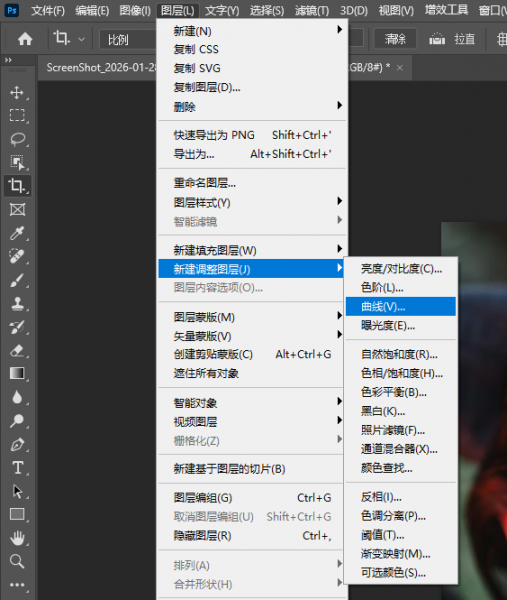This screenshot has height=600, width=507.
Task: Expand the 智能对象 submenu
Action: [x=253, y=403]
